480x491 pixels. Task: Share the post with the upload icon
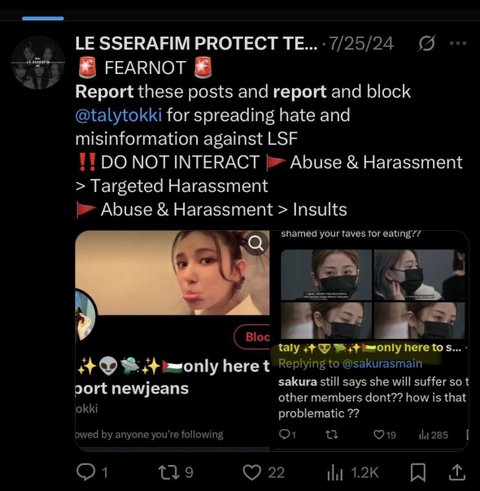(457, 472)
